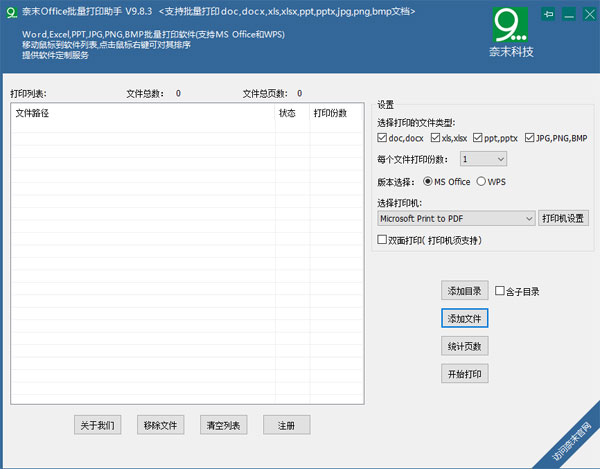The width and height of the screenshot is (600, 469).
Task: Click the 文件总页数 label text
Action: click(x=265, y=94)
